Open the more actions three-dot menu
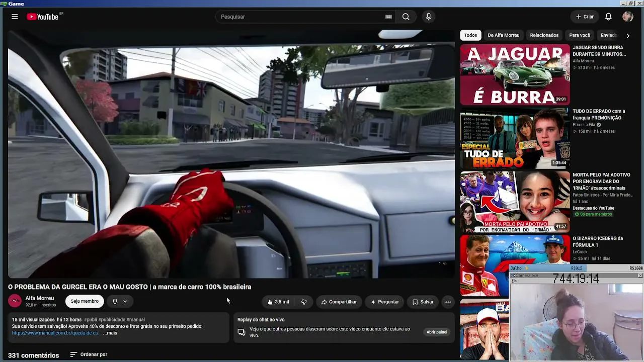The height and width of the screenshot is (362, 644). pyautogui.click(x=448, y=302)
